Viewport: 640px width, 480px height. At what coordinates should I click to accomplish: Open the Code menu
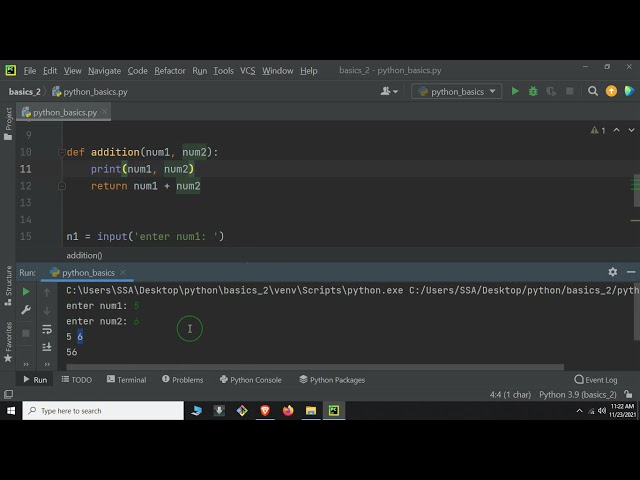138,71
